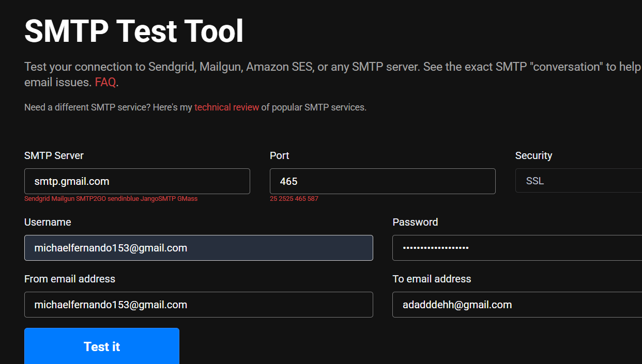Choose the sendinblue server preset

(x=123, y=199)
